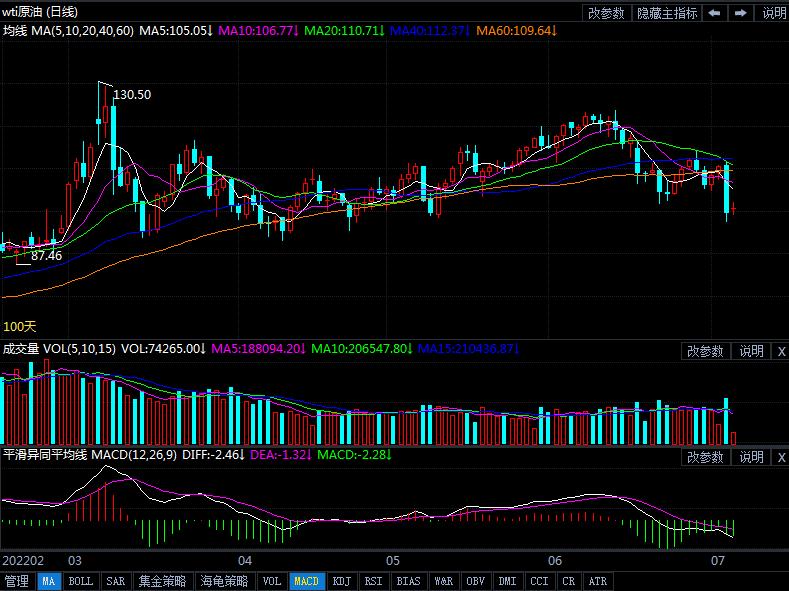Select the ATR indicator tab
The height and width of the screenshot is (591, 789).
click(597, 581)
